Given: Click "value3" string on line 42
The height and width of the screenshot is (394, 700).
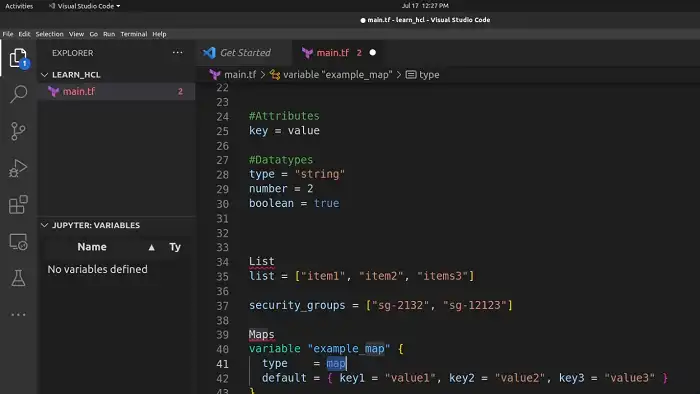Looking at the screenshot, I should [629, 378].
